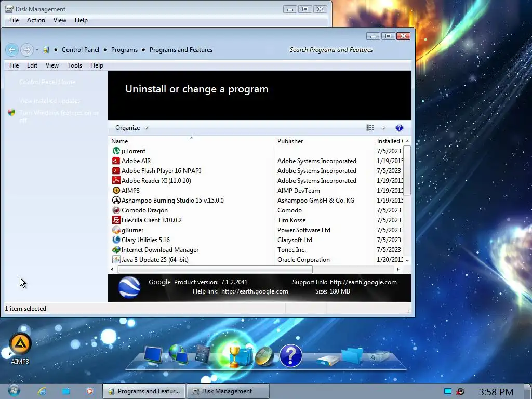Click the Forward navigation arrow

coord(26,50)
